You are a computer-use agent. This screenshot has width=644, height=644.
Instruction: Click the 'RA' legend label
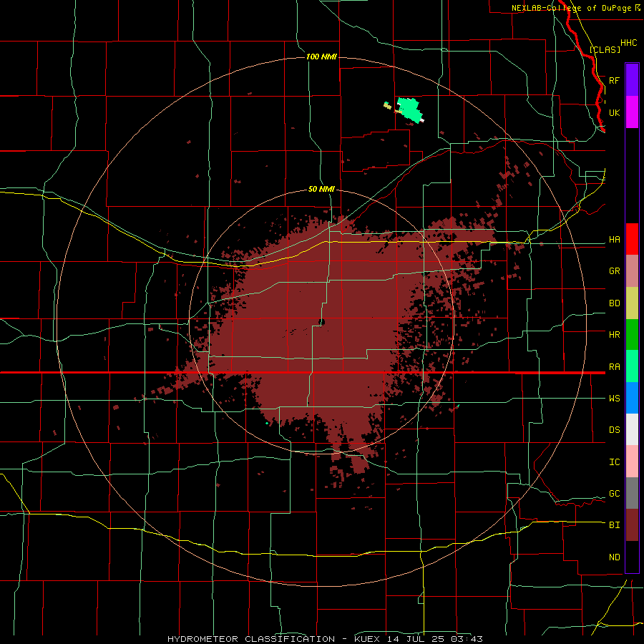614,367
